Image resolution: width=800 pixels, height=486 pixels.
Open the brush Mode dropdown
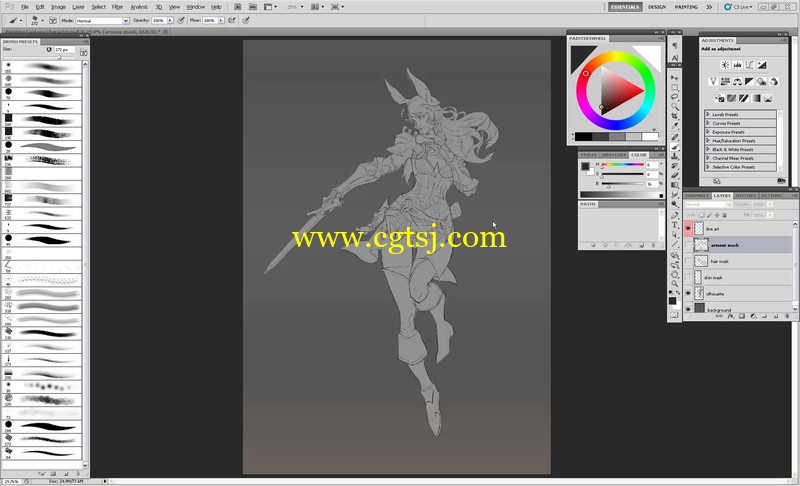pos(103,20)
